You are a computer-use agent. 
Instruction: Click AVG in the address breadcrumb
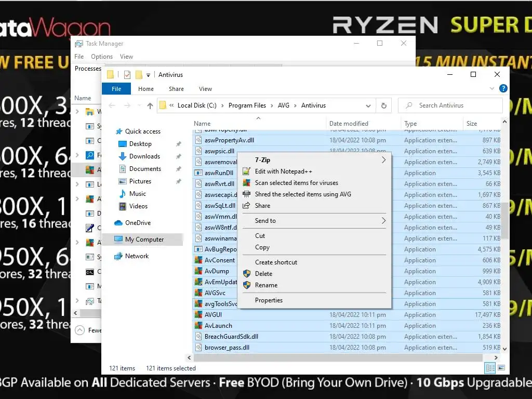click(284, 105)
